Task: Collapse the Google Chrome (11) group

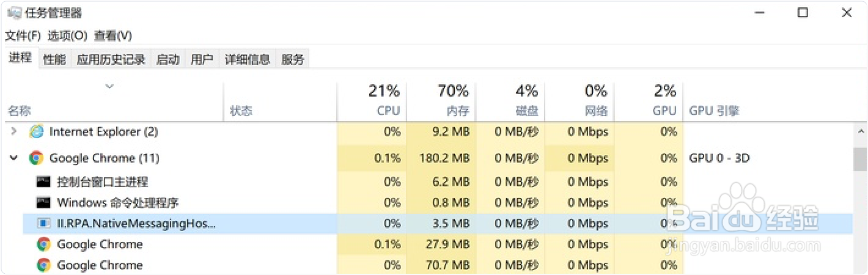Action: 14,158
